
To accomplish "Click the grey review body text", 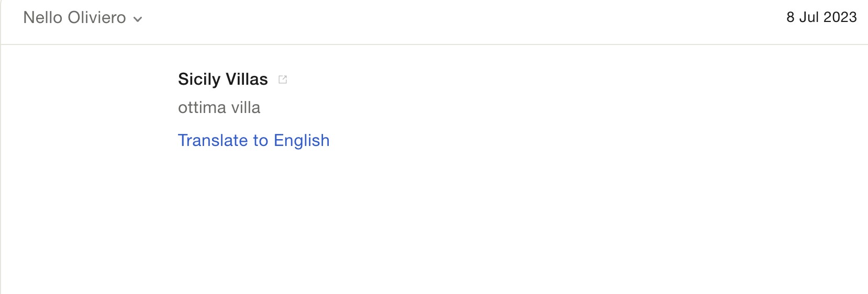I will (219, 108).
